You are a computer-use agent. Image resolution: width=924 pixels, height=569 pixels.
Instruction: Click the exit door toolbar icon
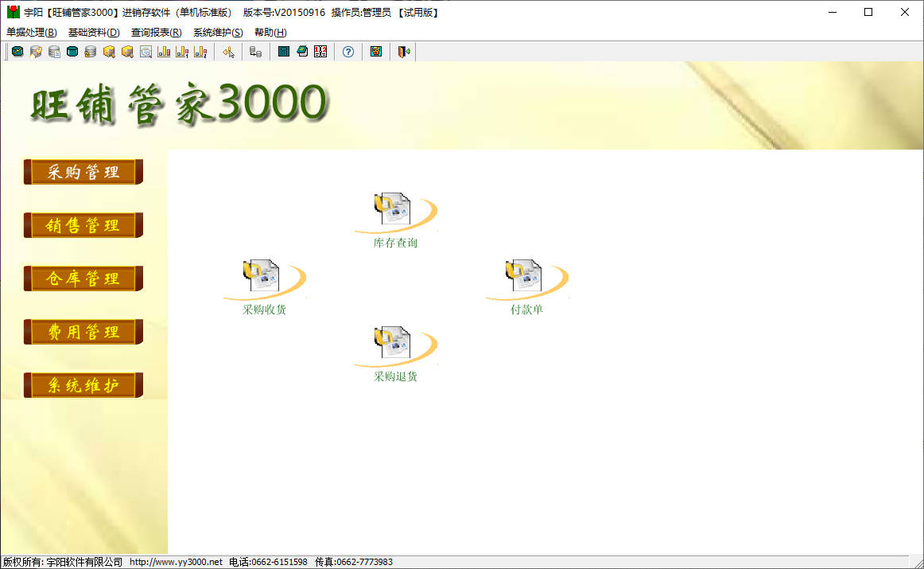(404, 52)
